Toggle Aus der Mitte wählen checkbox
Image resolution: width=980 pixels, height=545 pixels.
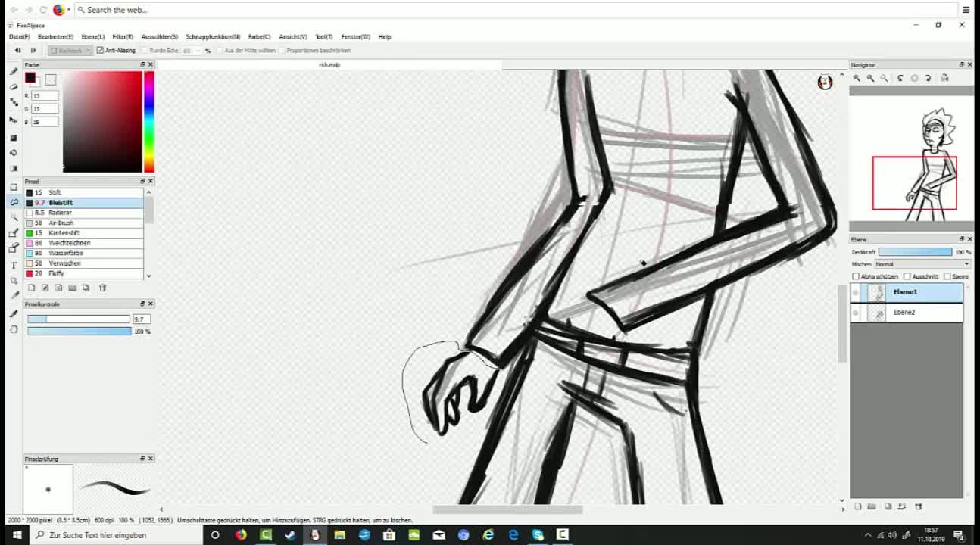pos(220,50)
